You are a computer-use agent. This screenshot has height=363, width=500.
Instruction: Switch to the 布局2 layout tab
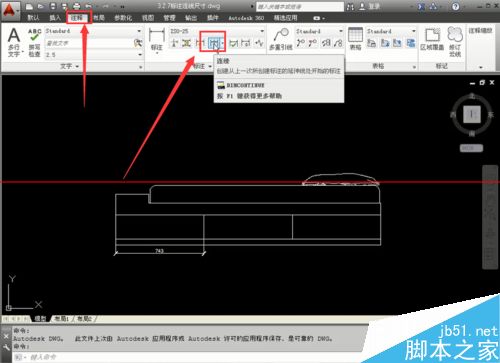84,319
